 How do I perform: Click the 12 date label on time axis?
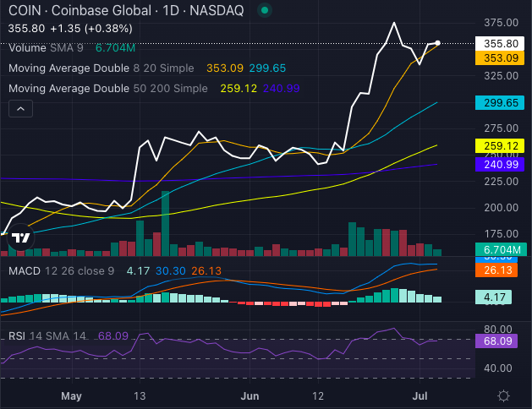[318, 395]
